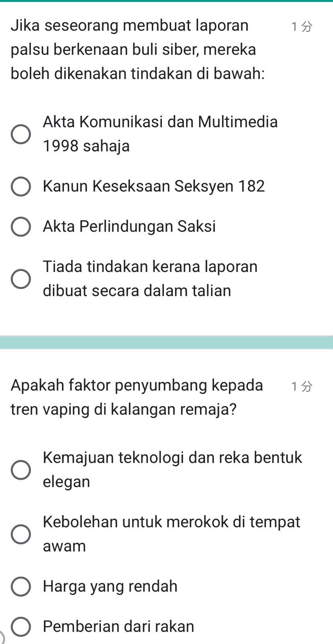Click the text "Akta Komunikasi dan Multimedia 1998 sahaja"

pyautogui.click(x=160, y=134)
